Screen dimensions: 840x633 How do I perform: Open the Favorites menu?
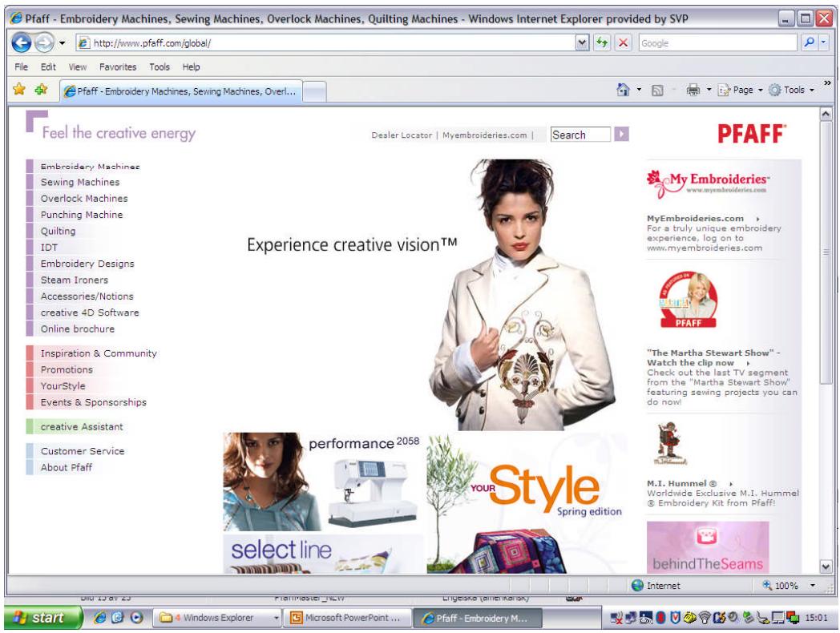click(x=118, y=67)
